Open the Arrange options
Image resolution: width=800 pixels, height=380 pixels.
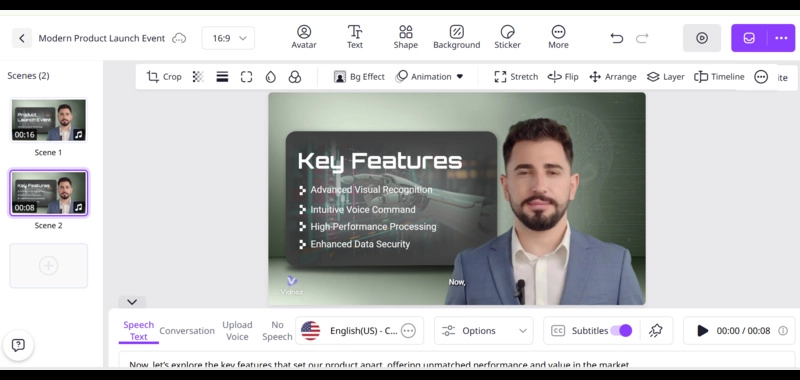(x=612, y=77)
